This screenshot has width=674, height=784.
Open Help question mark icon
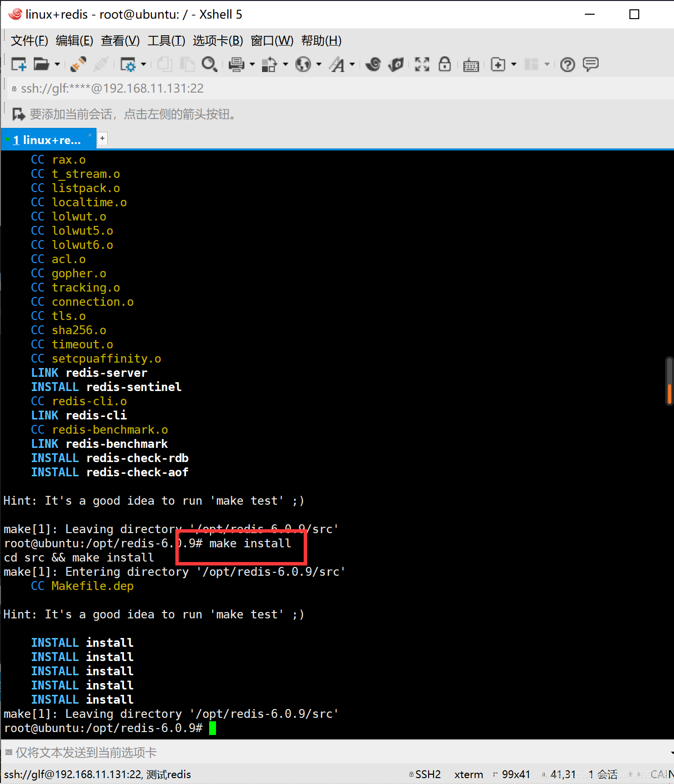pos(568,65)
